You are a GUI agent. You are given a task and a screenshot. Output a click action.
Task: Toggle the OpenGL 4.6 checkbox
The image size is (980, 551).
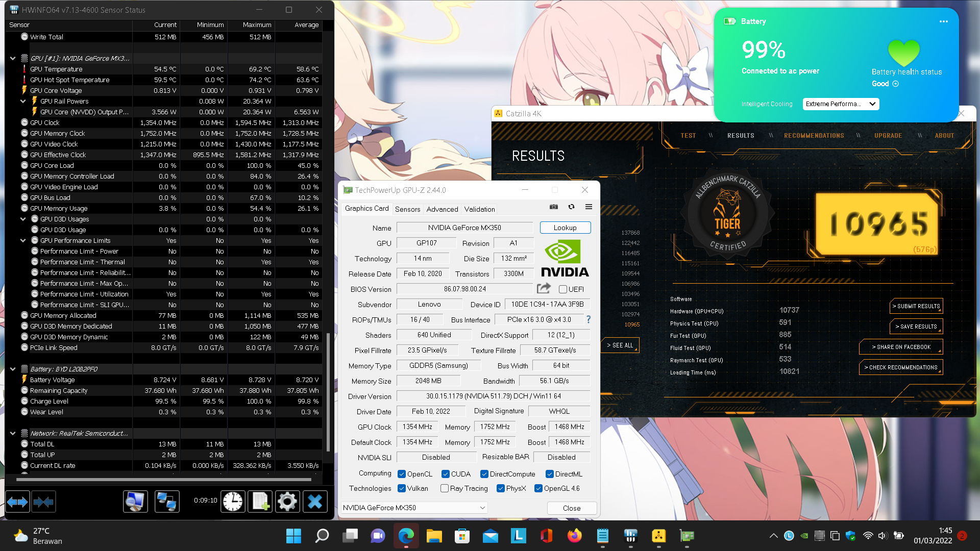[x=538, y=488]
